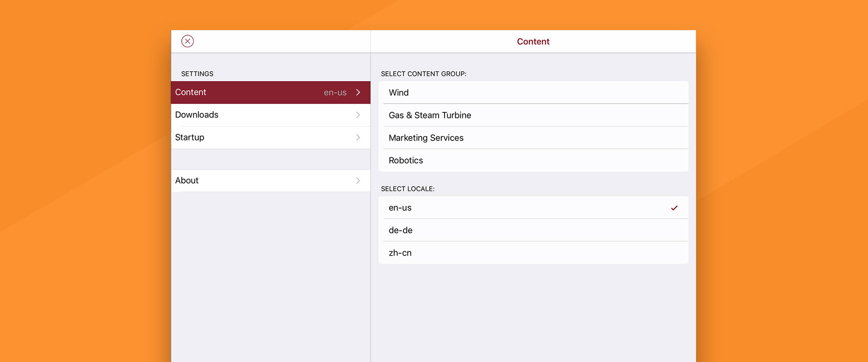
Task: Open the About settings row
Action: click(x=271, y=181)
